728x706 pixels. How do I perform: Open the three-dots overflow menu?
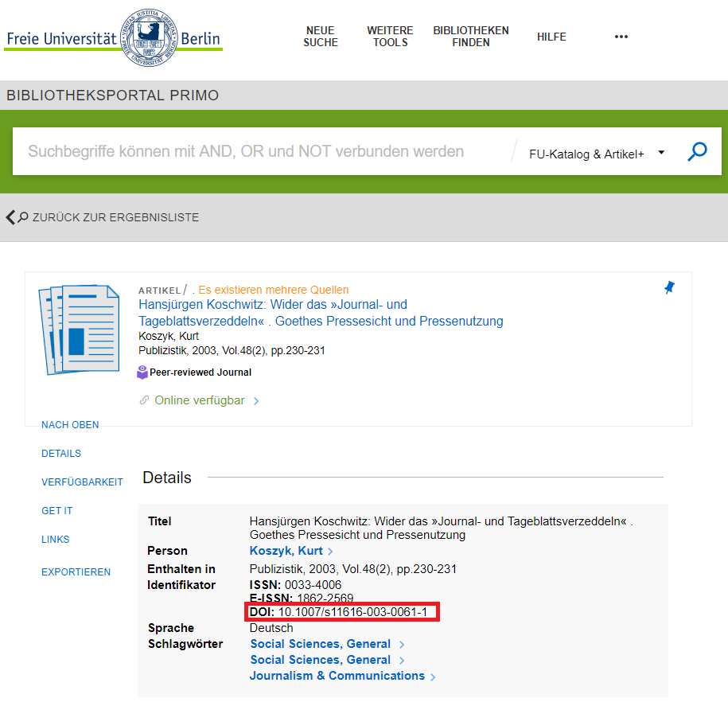pos(621,37)
